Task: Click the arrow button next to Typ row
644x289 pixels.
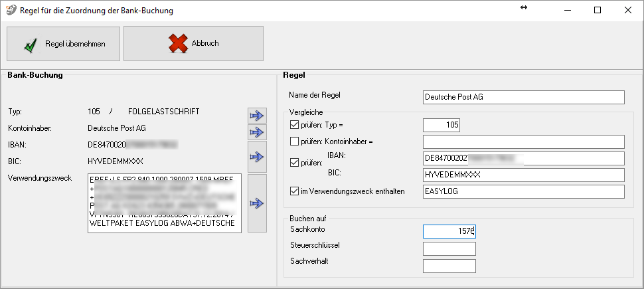Action: tap(256, 116)
